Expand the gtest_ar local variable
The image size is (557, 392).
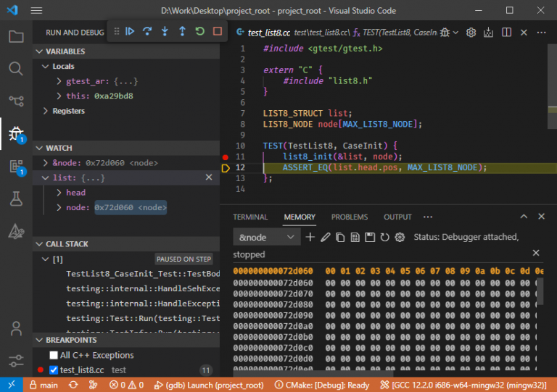[59, 81]
